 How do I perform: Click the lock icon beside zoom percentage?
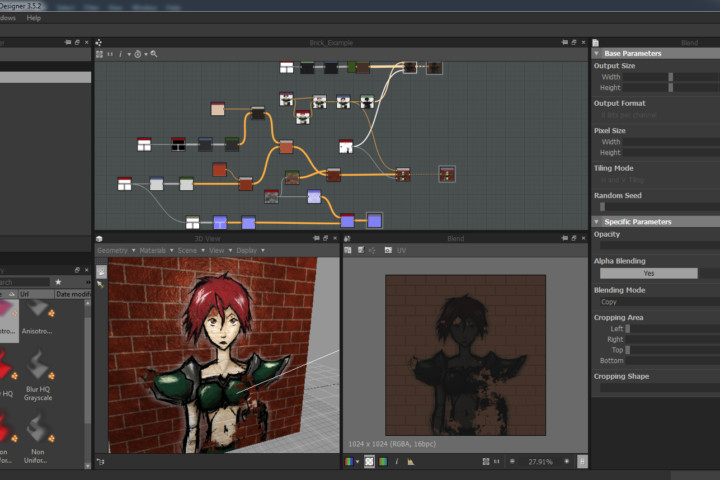pyautogui.click(x=583, y=462)
